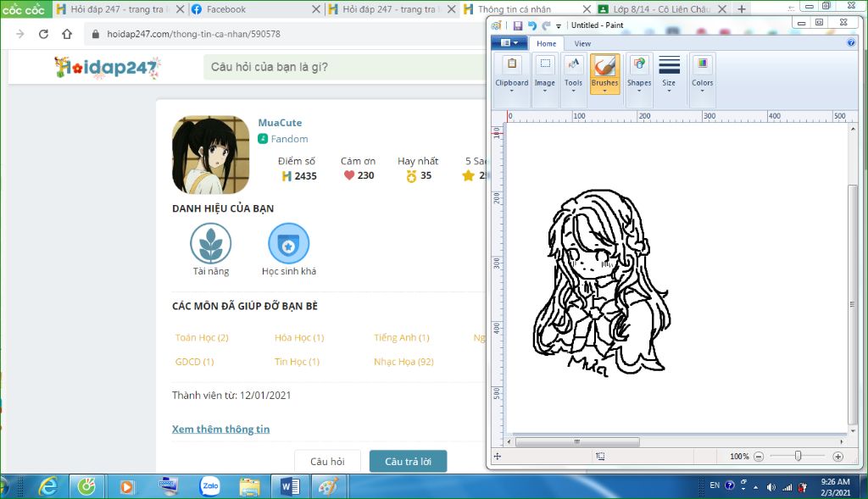The width and height of the screenshot is (868, 499).
Task: Click the Tài năng badge icon
Action: point(210,243)
